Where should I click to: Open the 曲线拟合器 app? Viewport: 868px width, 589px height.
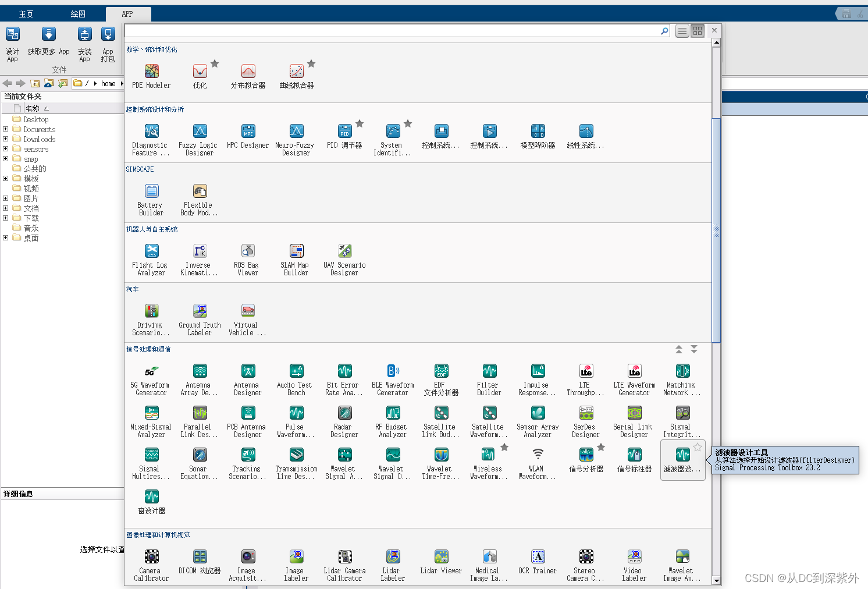click(x=296, y=76)
